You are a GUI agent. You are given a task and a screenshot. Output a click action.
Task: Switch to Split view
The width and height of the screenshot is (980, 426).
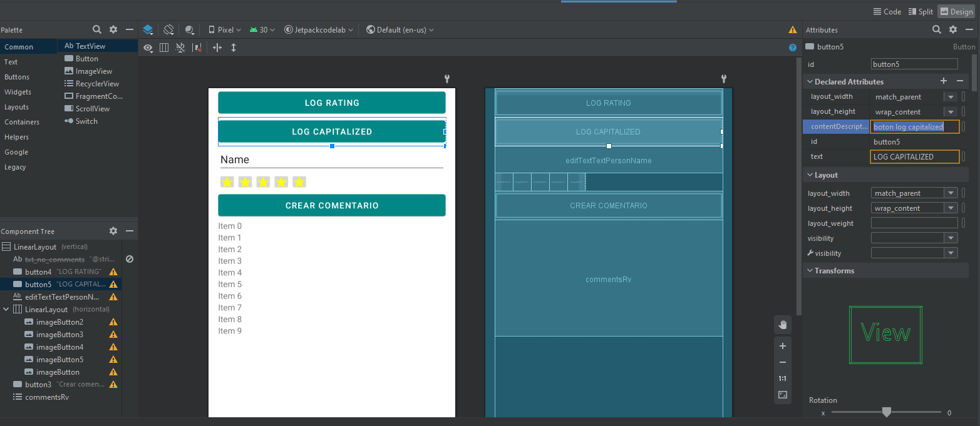coord(921,11)
